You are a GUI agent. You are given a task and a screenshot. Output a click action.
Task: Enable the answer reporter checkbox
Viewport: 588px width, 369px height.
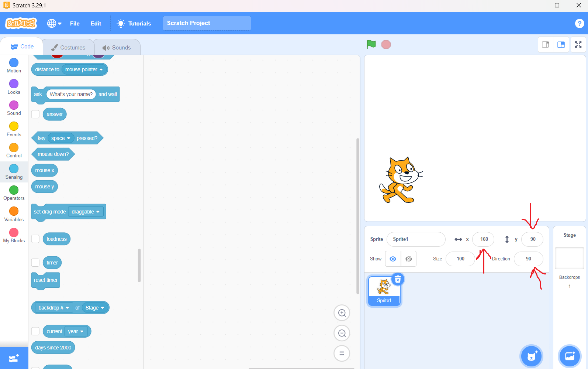pyautogui.click(x=35, y=114)
